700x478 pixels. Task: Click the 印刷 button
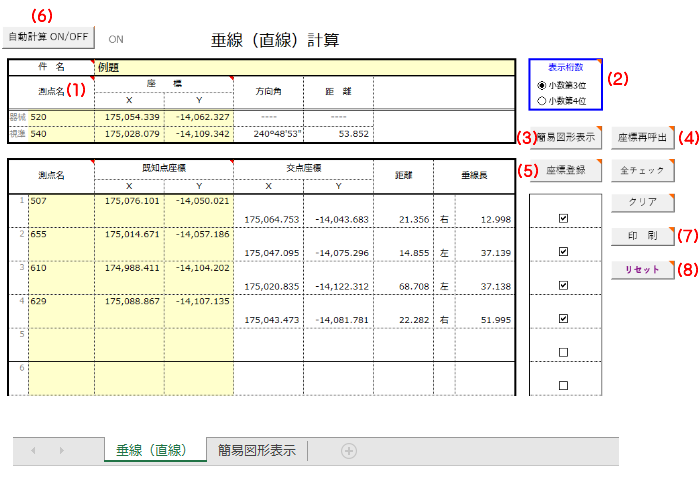pyautogui.click(x=642, y=237)
